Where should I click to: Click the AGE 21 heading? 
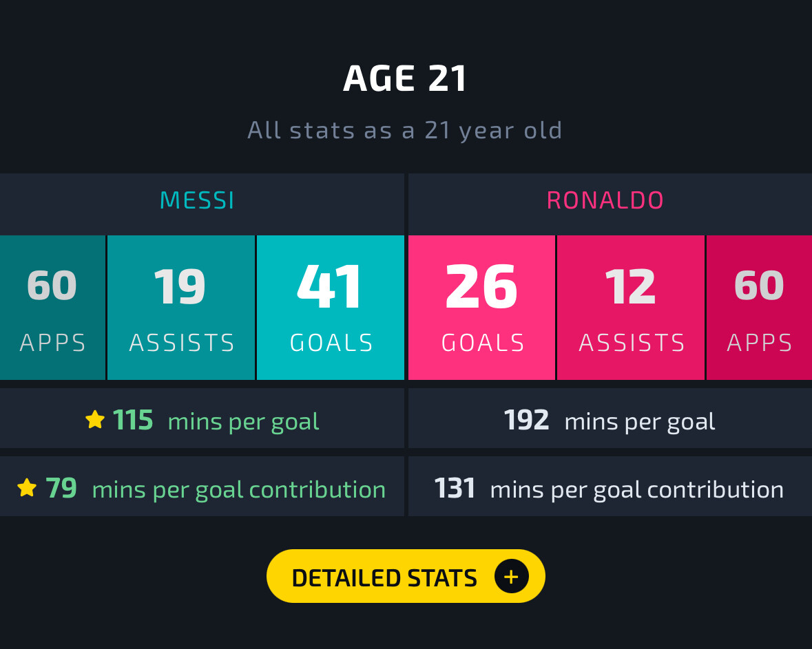click(405, 78)
